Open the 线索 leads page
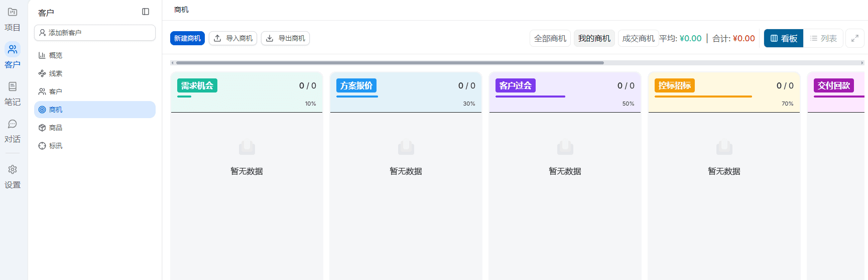 55,73
